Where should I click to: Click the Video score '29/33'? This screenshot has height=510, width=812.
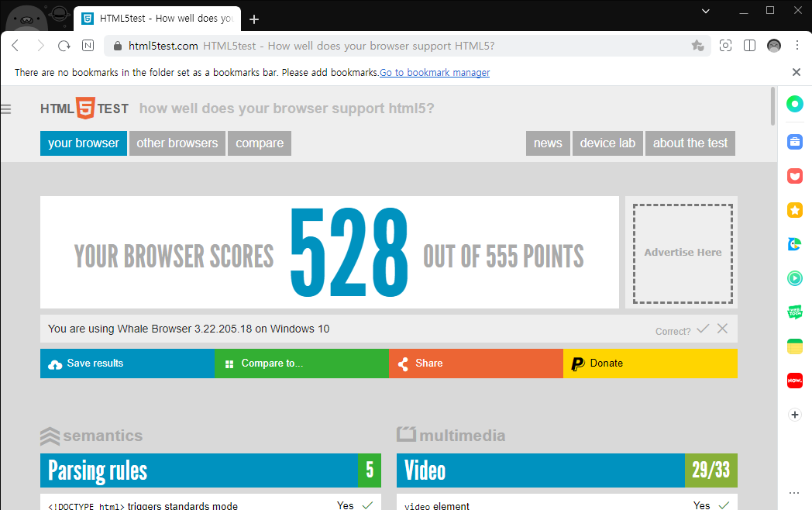[x=711, y=470]
